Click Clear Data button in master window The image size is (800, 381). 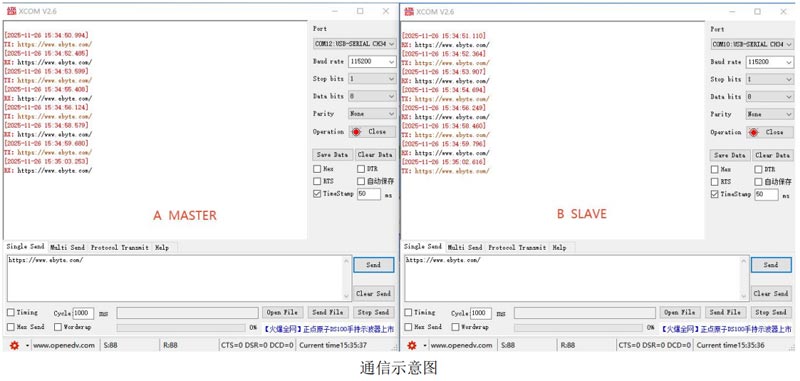tap(375, 155)
